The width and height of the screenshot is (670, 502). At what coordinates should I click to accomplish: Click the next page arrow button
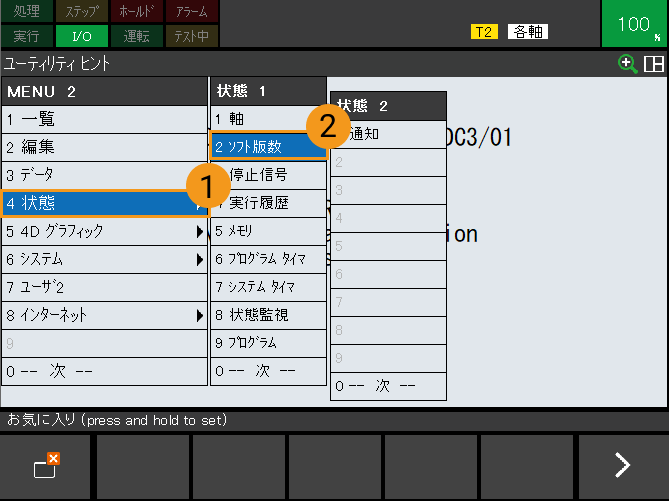pyautogui.click(x=622, y=464)
